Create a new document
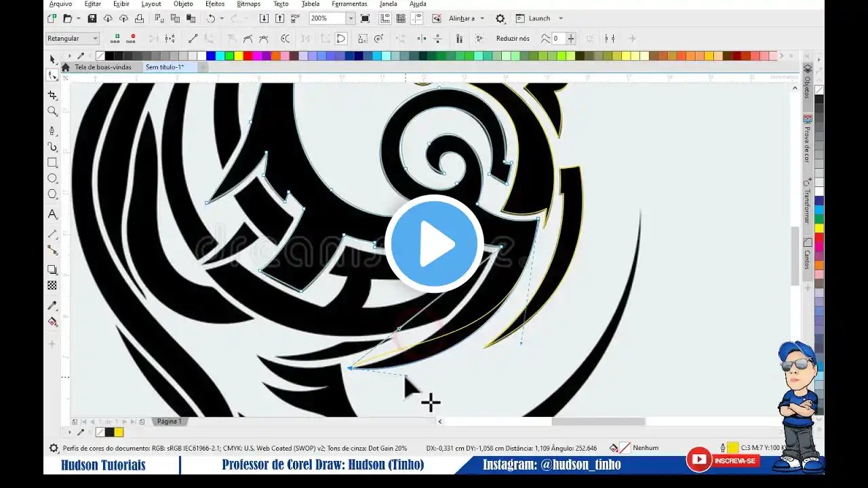 click(x=52, y=18)
